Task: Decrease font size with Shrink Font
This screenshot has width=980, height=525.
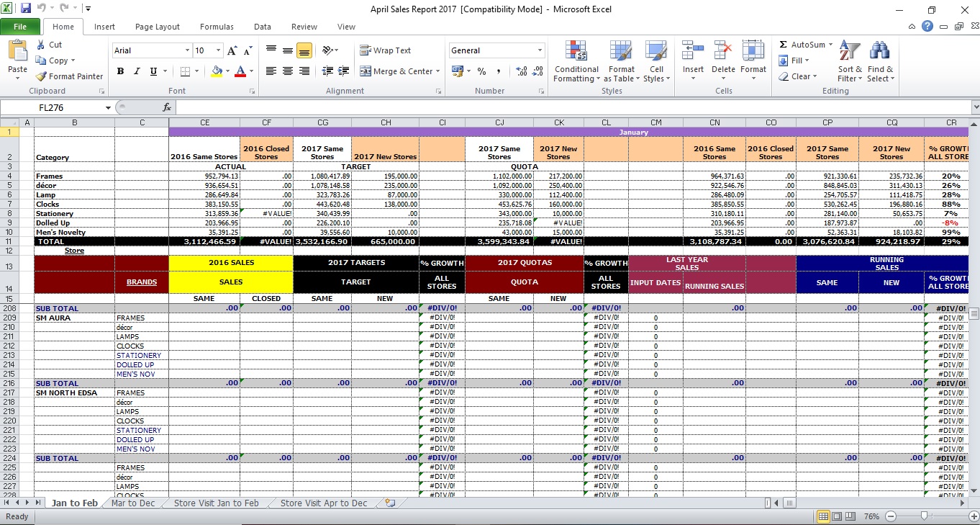Action: tap(248, 51)
